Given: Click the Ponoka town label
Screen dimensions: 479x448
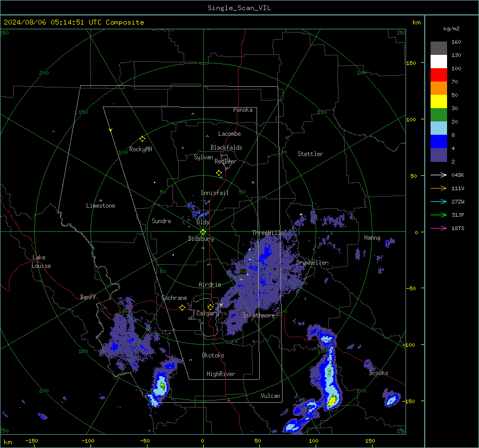Looking at the screenshot, I should [x=243, y=110].
